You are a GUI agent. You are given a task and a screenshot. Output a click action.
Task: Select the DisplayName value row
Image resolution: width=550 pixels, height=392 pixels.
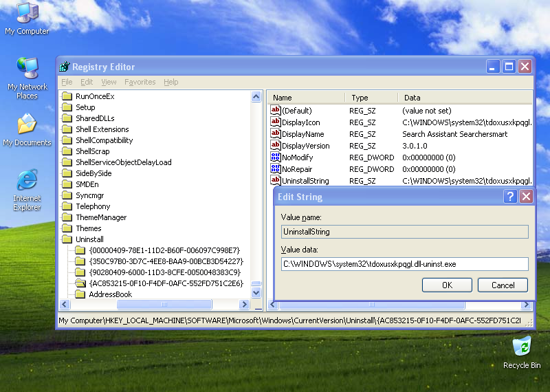coord(401,133)
